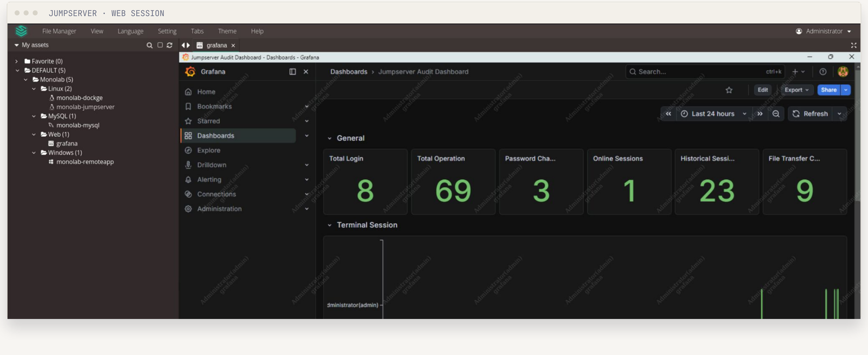Click the JumpServer logo icon
This screenshot has height=355, width=868.
click(x=21, y=31)
